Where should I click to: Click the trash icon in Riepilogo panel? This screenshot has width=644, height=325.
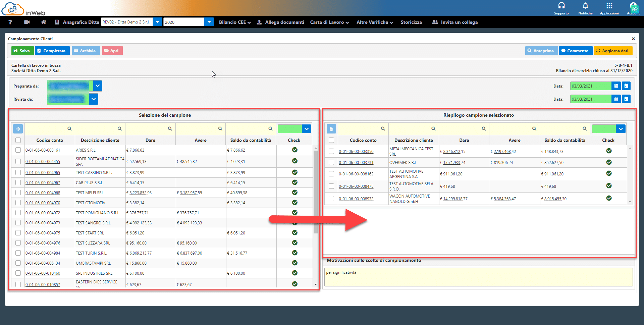click(331, 129)
